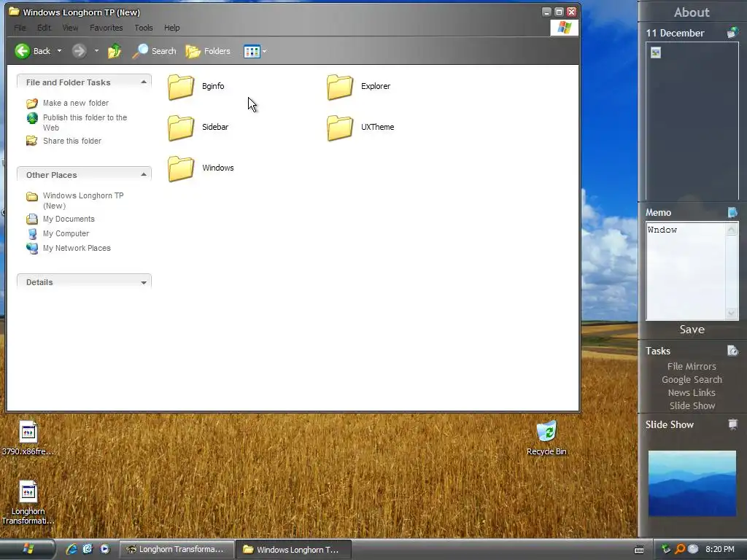This screenshot has width=747, height=560.
Task: Click the Forward arrow button
Action: [x=79, y=51]
